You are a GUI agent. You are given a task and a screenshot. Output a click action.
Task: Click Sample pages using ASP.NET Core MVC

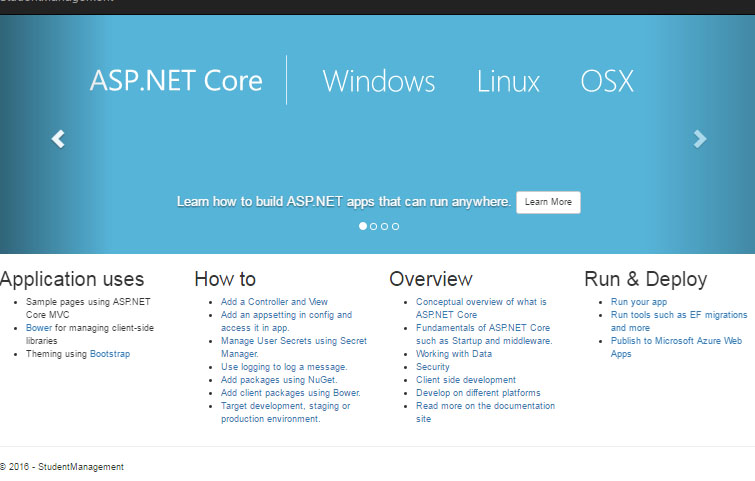pos(88,308)
